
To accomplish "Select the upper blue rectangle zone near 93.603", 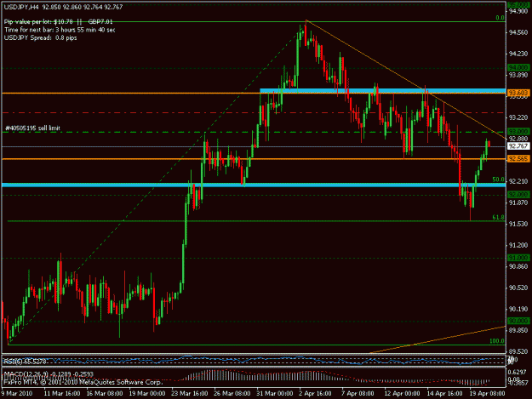I will pos(383,90).
